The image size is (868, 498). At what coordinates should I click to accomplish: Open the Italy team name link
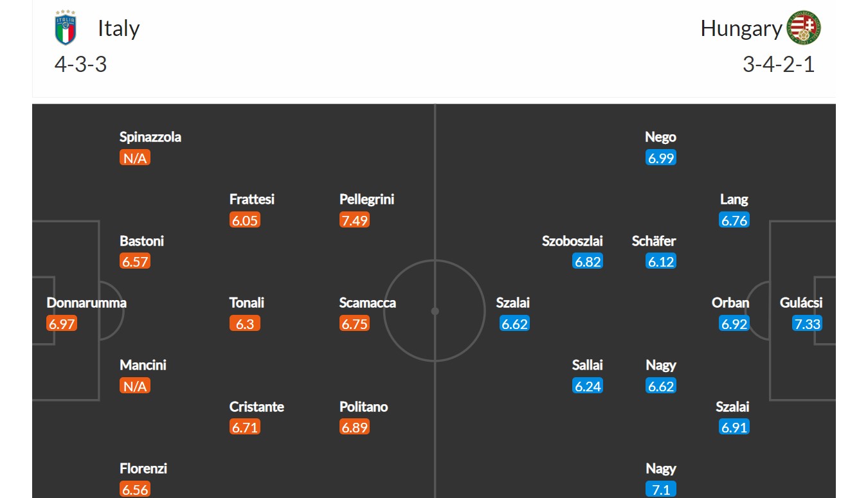point(119,28)
